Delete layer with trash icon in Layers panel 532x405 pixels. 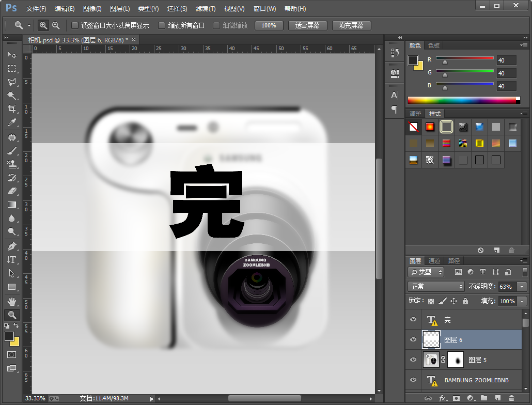coord(511,398)
